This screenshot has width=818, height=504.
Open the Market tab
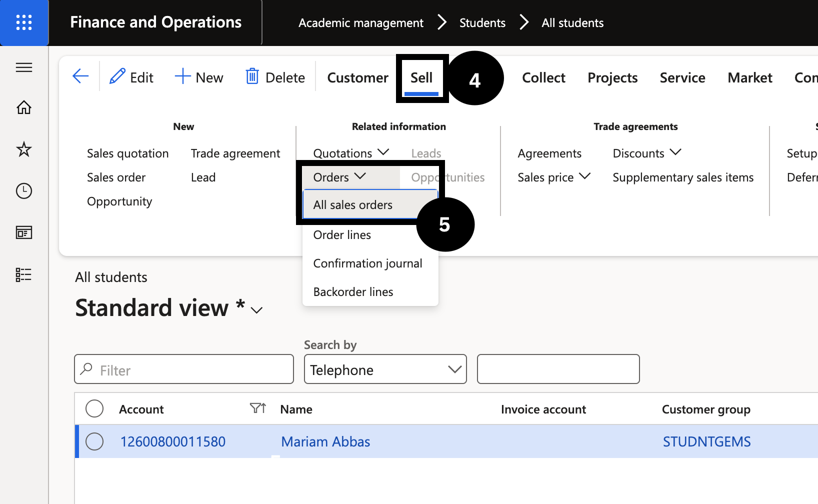[750, 77]
